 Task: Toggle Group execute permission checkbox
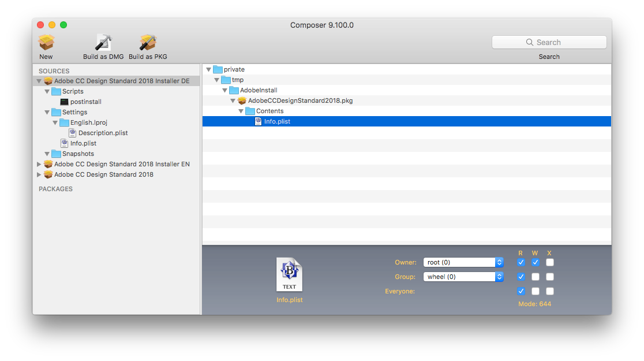pos(549,277)
